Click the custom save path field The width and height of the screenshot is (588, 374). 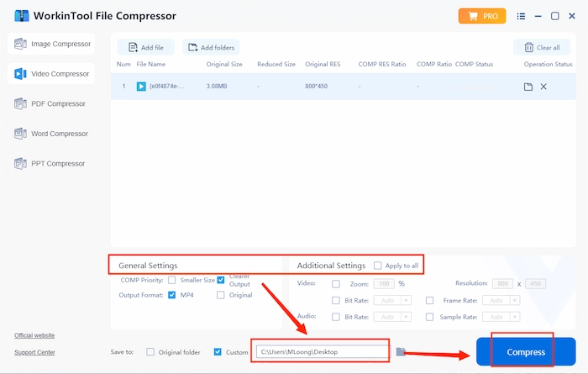(x=323, y=352)
